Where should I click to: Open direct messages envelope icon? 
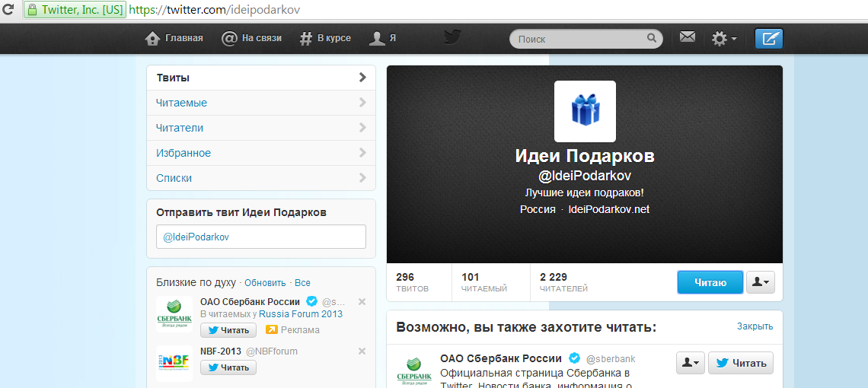[x=687, y=37]
